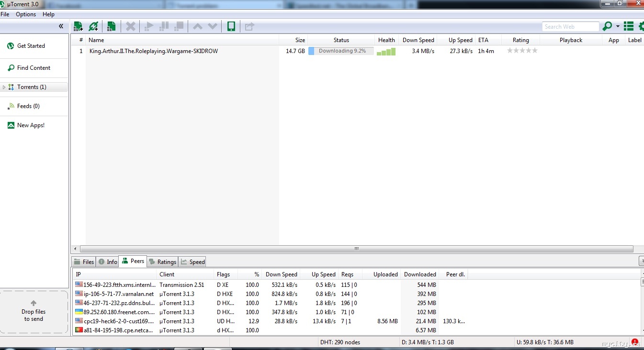Open the Help menu
This screenshot has height=350, width=644.
48,14
